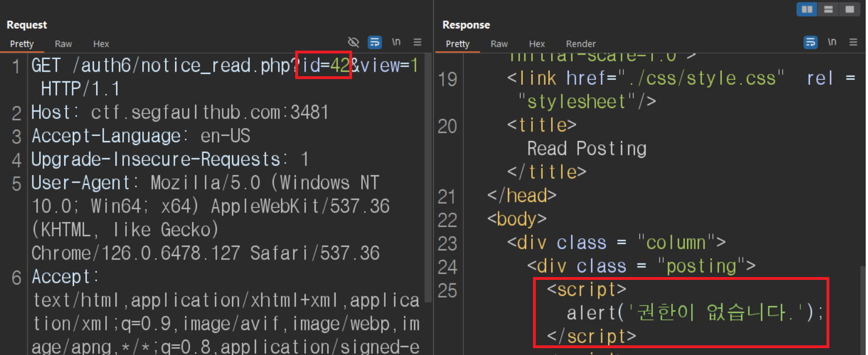Open the Request panel hamburger menu

point(418,42)
